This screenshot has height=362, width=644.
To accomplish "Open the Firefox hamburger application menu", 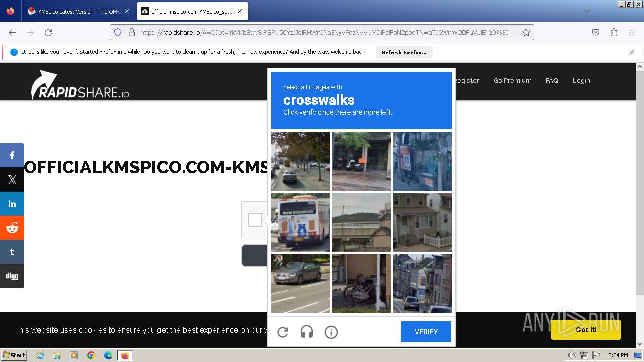I will pyautogui.click(x=632, y=32).
